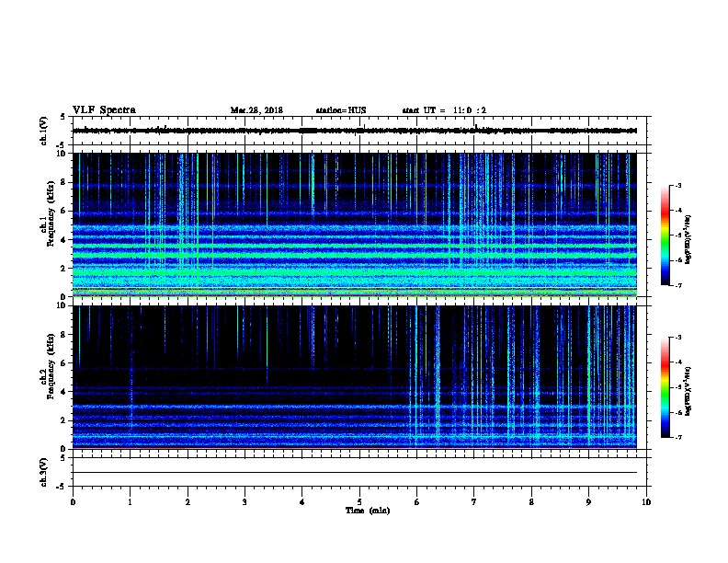Click the "-3" label on ch.1 color bar

(x=677, y=185)
